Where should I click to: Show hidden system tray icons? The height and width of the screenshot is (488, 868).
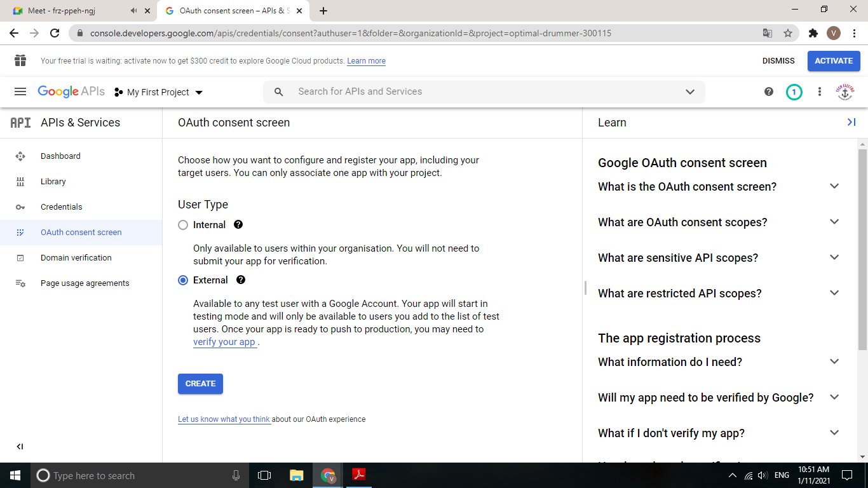(x=733, y=475)
